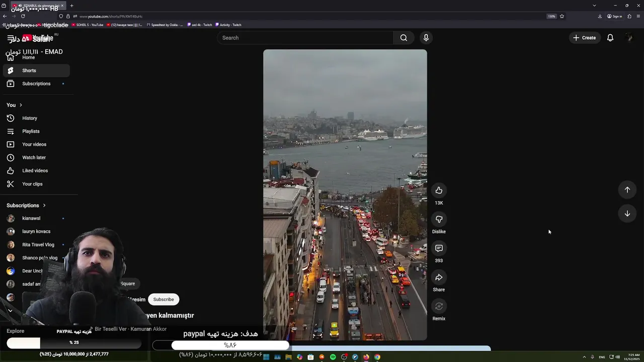Open the Remix option
644x362 pixels.
pos(439,306)
